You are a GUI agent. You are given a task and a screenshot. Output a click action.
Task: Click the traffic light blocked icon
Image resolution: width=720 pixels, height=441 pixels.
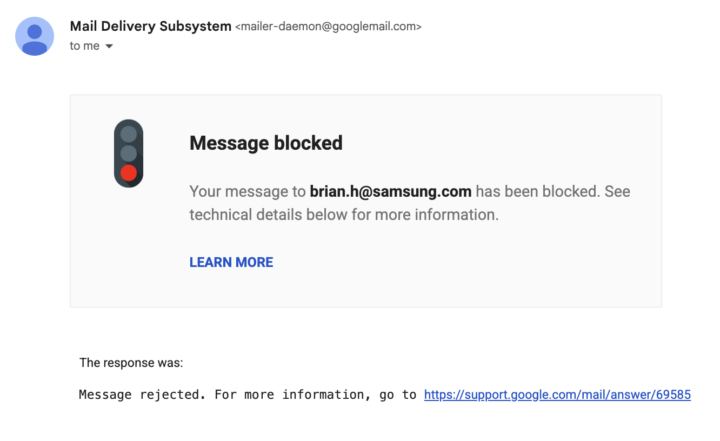coord(128,153)
